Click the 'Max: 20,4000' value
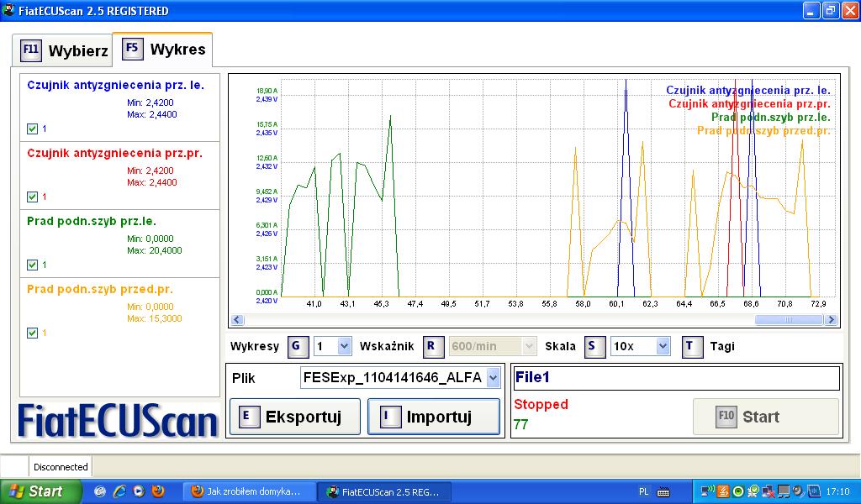The height and width of the screenshot is (504, 861). [155, 250]
